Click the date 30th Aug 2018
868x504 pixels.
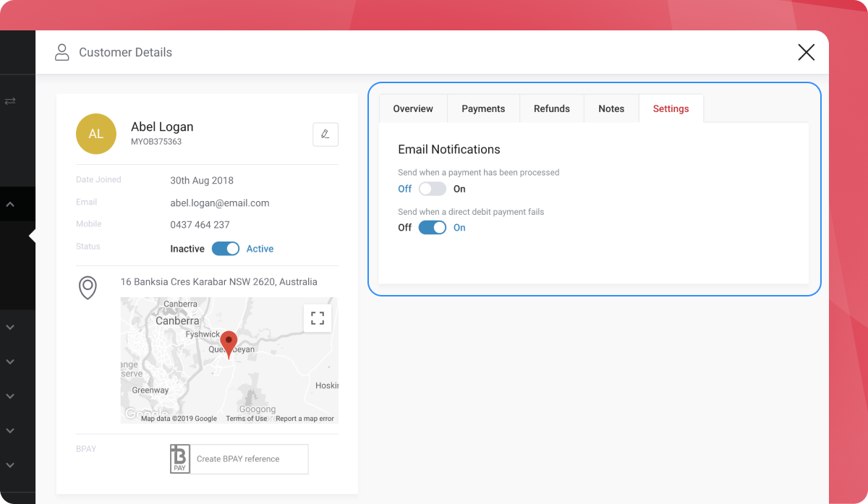click(x=202, y=181)
